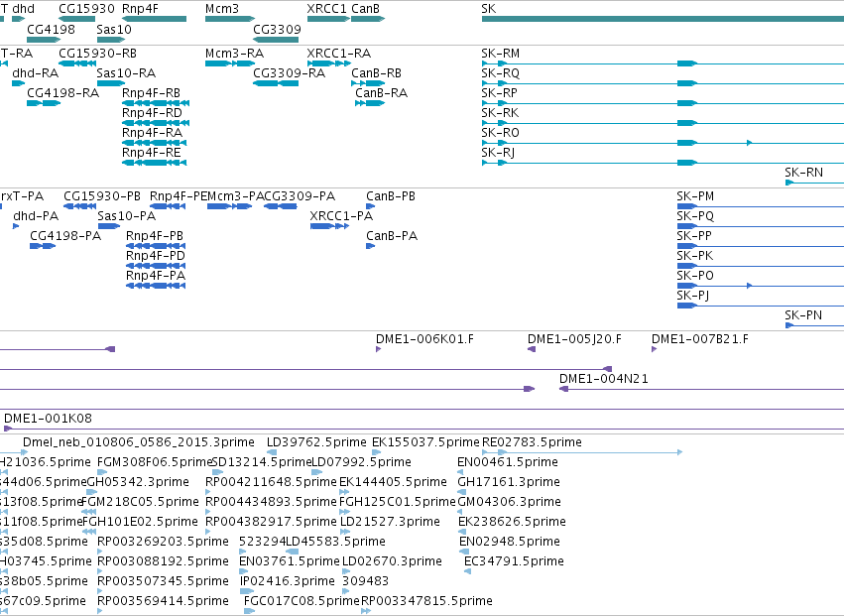
Task: Select the GH17161.3prime EST label
Action: (x=509, y=482)
